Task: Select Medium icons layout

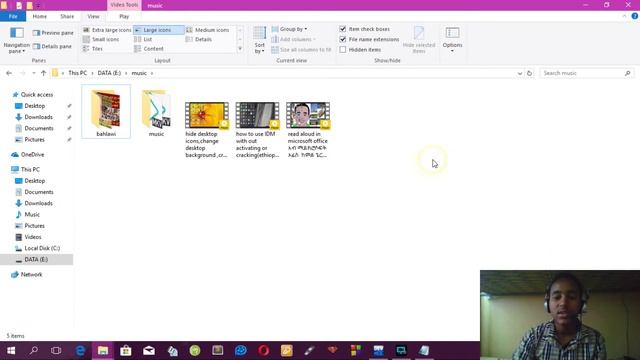Action: 208,30
